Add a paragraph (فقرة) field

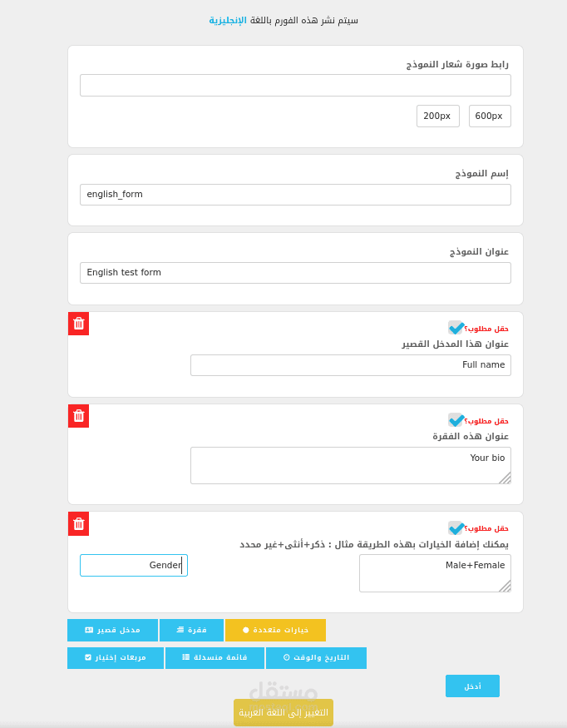pos(191,630)
